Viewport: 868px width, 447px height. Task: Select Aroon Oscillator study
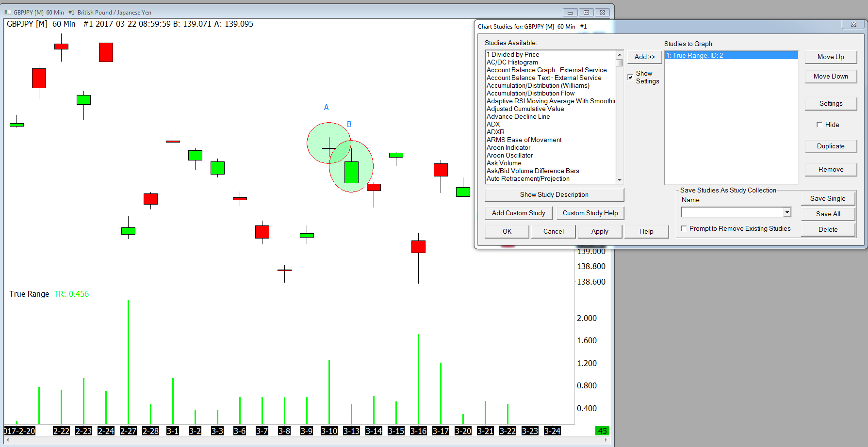click(509, 155)
